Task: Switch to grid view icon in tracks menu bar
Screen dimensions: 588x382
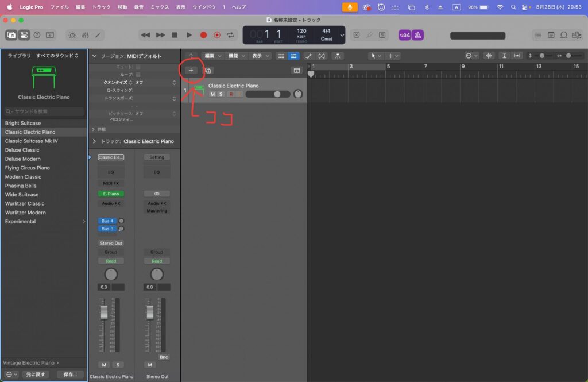Action: point(281,56)
